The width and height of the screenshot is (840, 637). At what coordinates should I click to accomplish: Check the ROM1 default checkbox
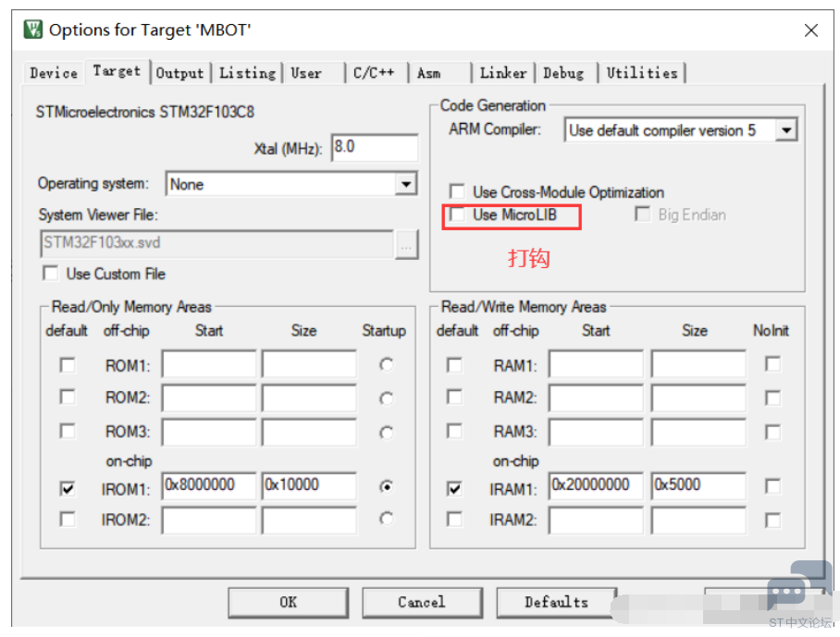[x=68, y=365]
